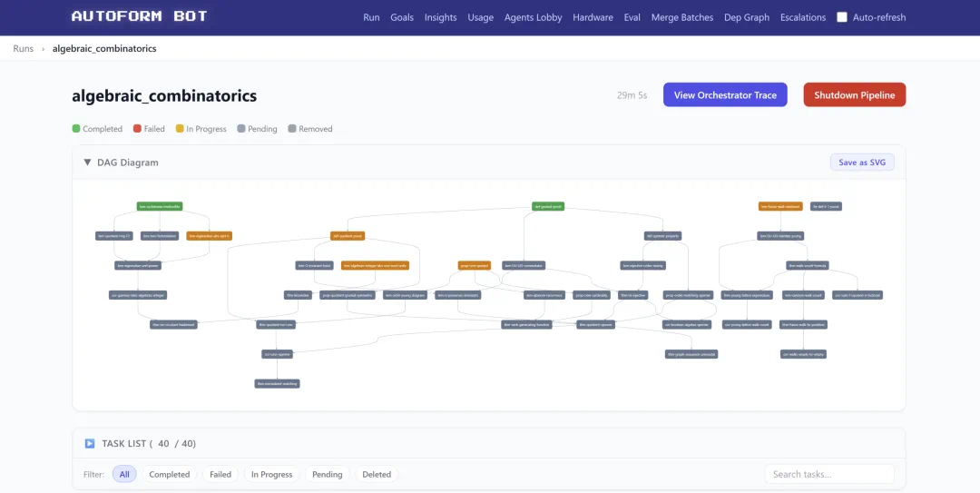Click the green Completed legend swatch
The image size is (980, 493).
pyautogui.click(x=76, y=128)
